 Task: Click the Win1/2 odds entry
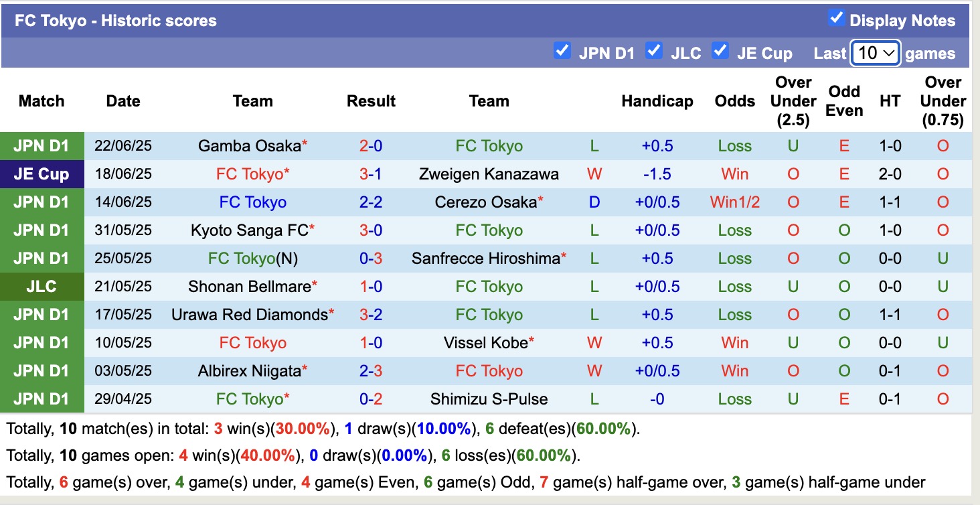[734, 202]
